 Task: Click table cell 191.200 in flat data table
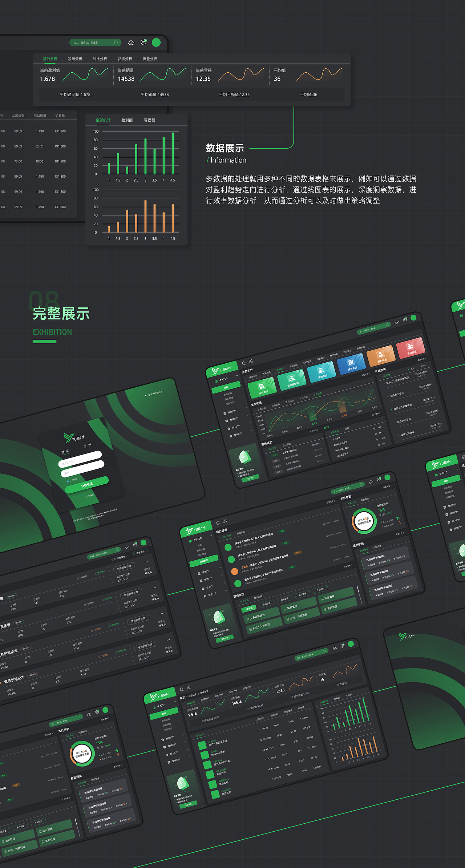[x=60, y=146]
